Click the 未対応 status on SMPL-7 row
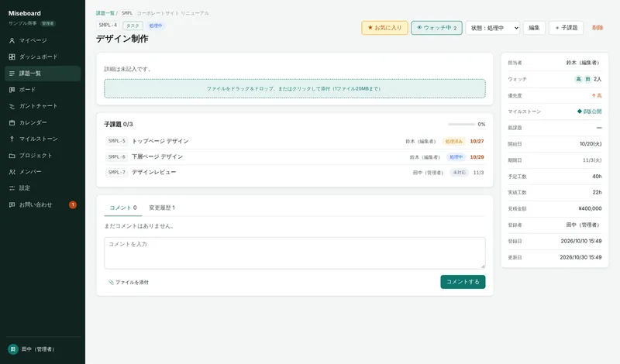Screen dimensions: 620x364 point(459,173)
